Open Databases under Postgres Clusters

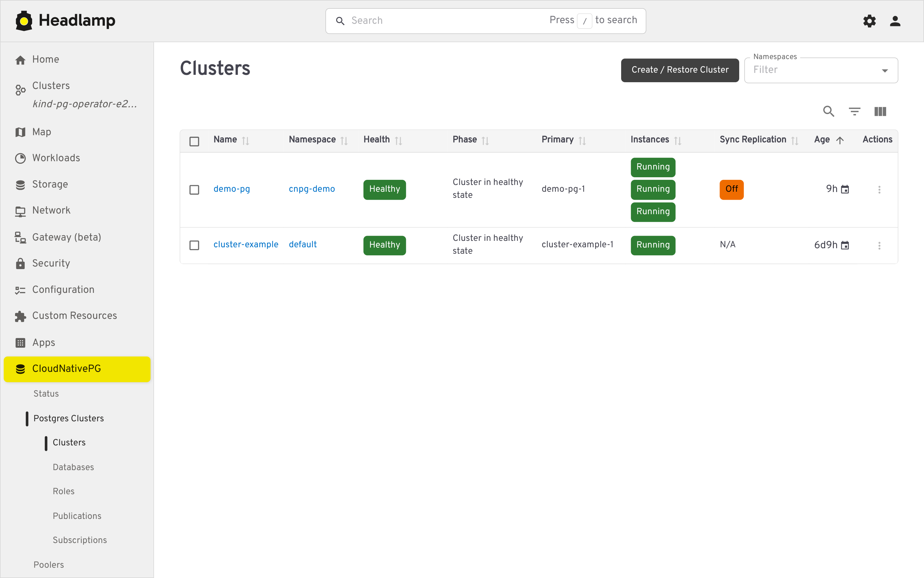tap(73, 467)
